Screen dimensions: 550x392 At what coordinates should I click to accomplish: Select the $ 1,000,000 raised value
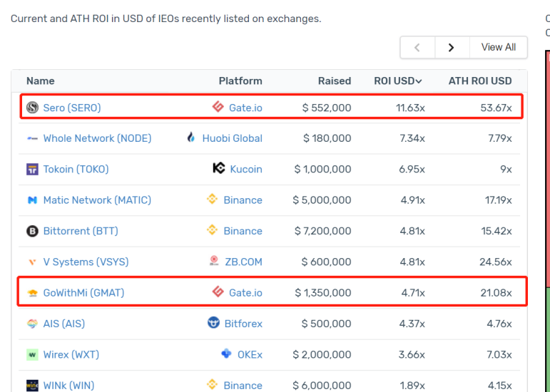[x=322, y=169]
